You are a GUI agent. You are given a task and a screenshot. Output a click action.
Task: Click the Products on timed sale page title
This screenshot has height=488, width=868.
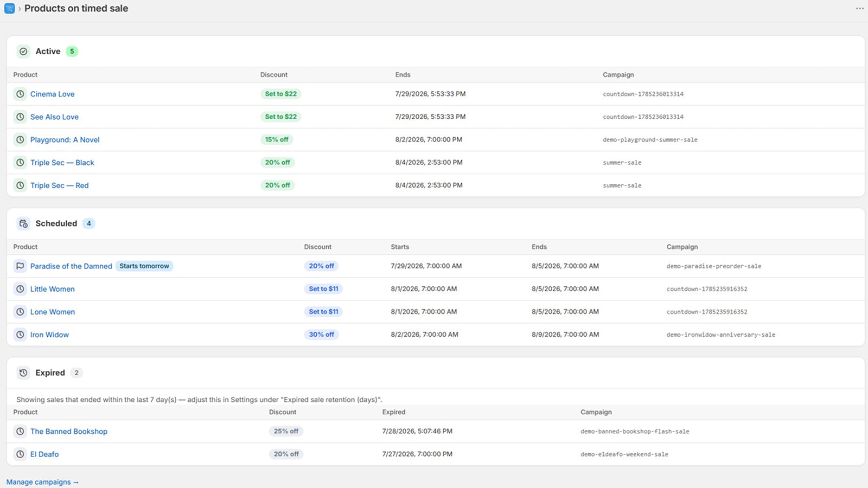tap(76, 8)
